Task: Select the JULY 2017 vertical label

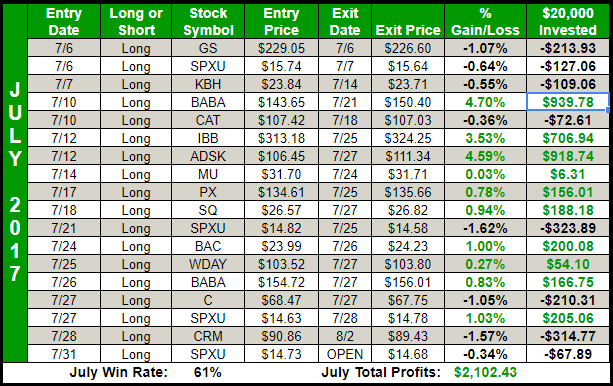Action: coord(15,182)
